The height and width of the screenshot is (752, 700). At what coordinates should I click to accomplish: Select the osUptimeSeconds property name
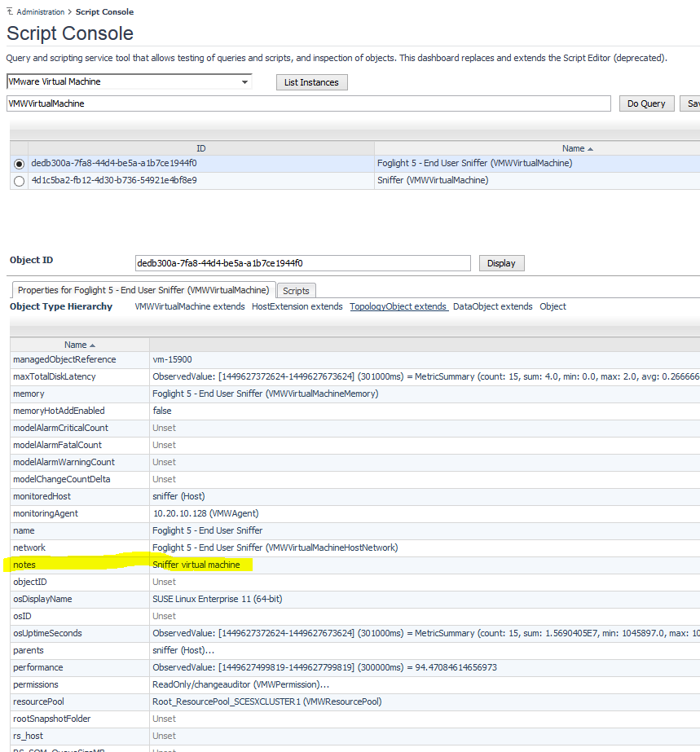click(47, 634)
